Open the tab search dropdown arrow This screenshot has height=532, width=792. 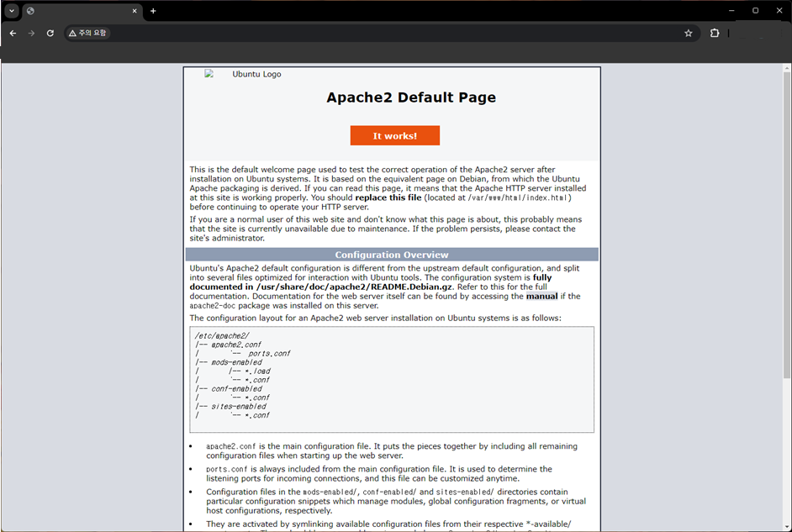point(11,11)
